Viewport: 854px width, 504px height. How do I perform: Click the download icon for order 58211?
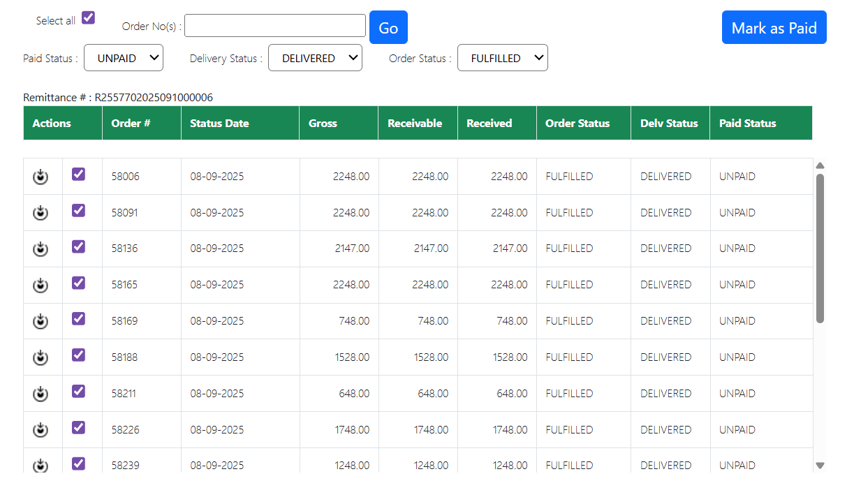(41, 394)
